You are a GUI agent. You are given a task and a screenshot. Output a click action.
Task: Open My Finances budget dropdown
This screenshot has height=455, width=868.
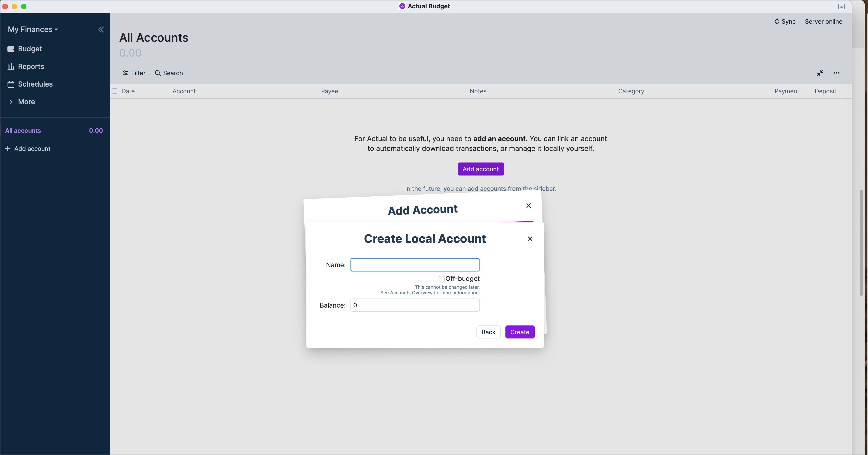click(33, 30)
